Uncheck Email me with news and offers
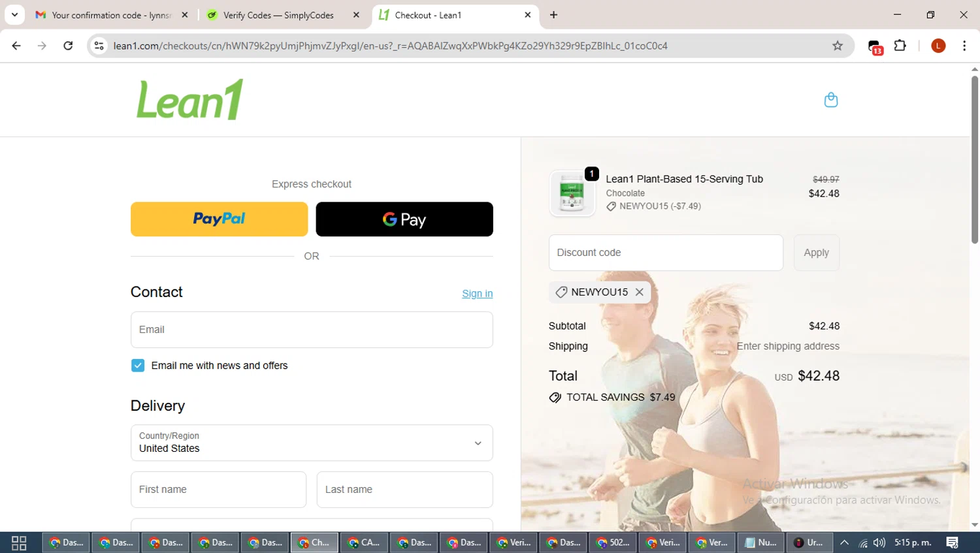The height and width of the screenshot is (553, 980). pyautogui.click(x=138, y=366)
